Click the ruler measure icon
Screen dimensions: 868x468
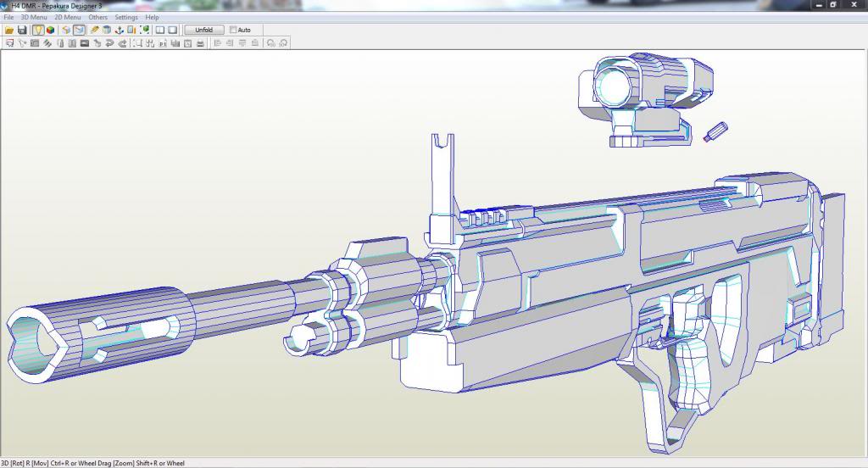click(131, 30)
